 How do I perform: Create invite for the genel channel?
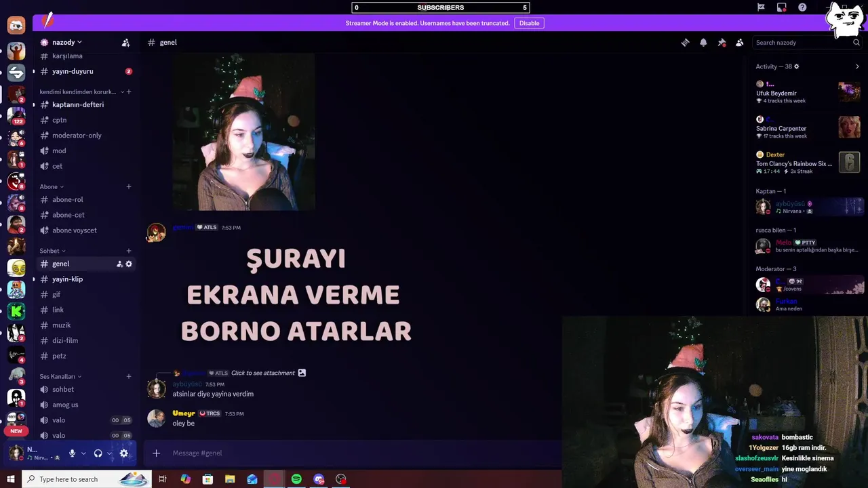(x=119, y=264)
